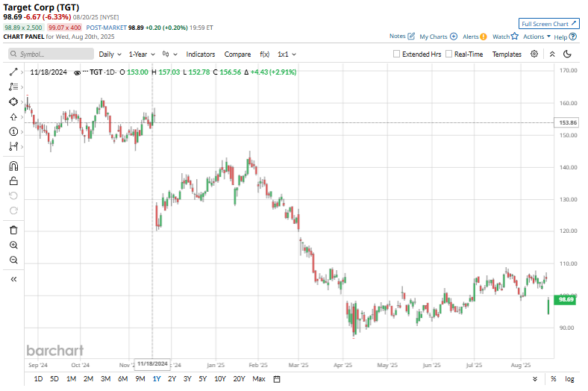Switch to dark mode moon icon
Viewport: 588px width, 391px height.
click(567, 54)
